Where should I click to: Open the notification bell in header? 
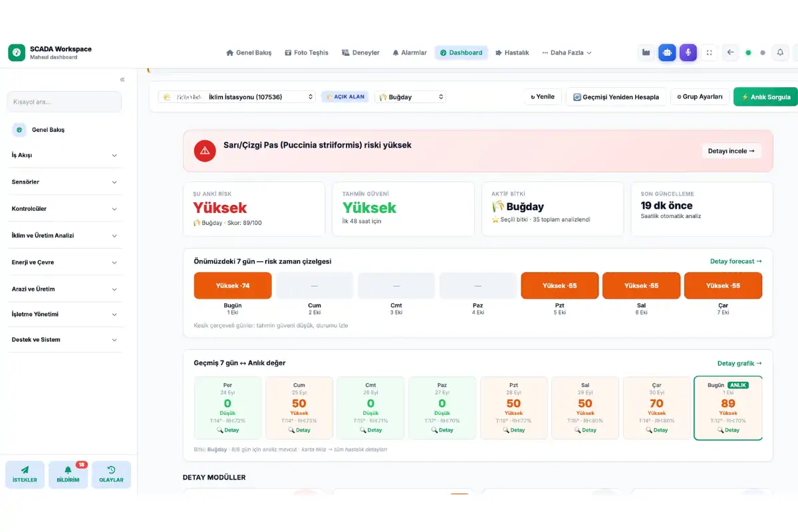pos(780,53)
